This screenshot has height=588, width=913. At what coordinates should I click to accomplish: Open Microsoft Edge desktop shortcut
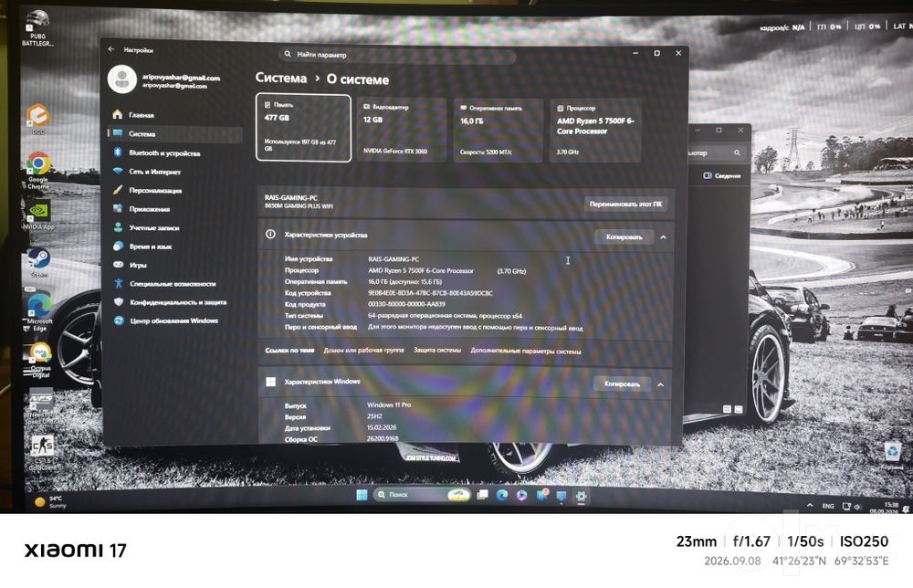click(39, 312)
